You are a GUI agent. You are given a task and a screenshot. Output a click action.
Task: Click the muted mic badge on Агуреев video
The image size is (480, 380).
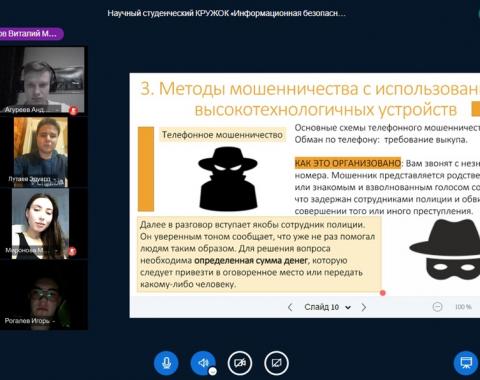74,110
